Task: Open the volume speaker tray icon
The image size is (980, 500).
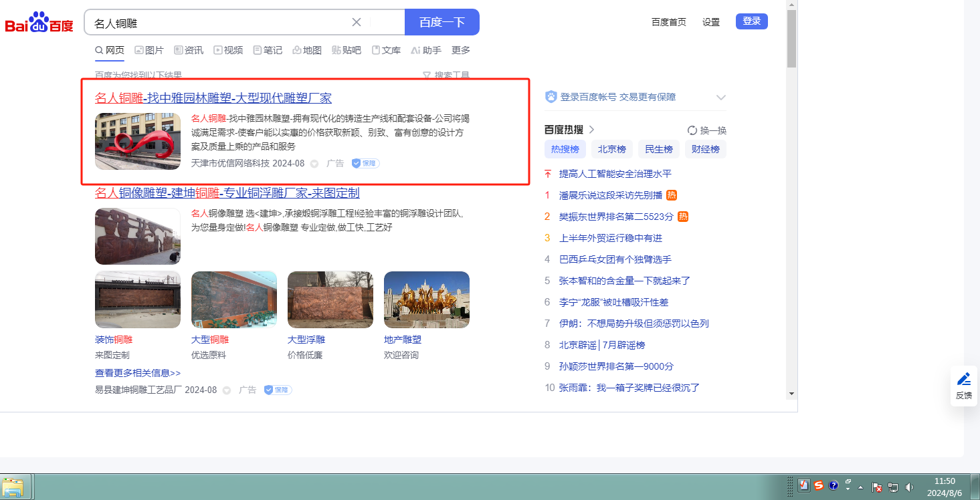Action: [x=909, y=487]
